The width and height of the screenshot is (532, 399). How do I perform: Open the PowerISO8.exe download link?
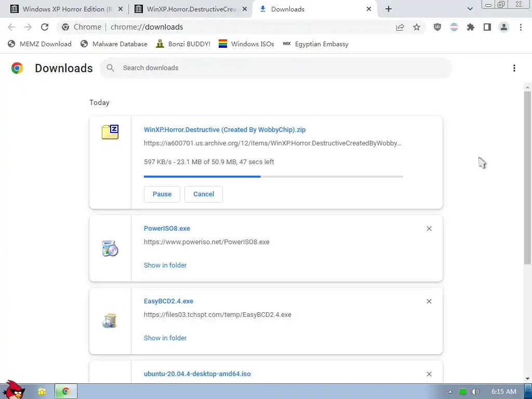pyautogui.click(x=167, y=229)
